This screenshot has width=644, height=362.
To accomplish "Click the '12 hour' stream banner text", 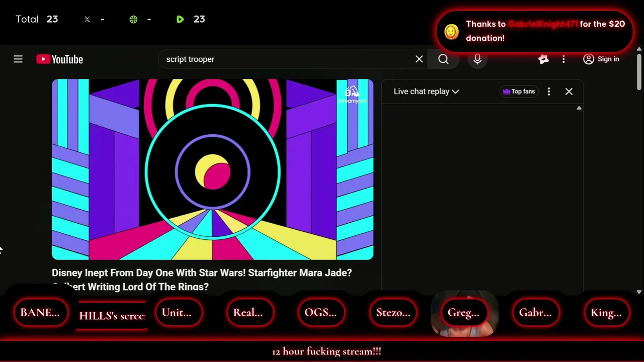I will [x=327, y=351].
